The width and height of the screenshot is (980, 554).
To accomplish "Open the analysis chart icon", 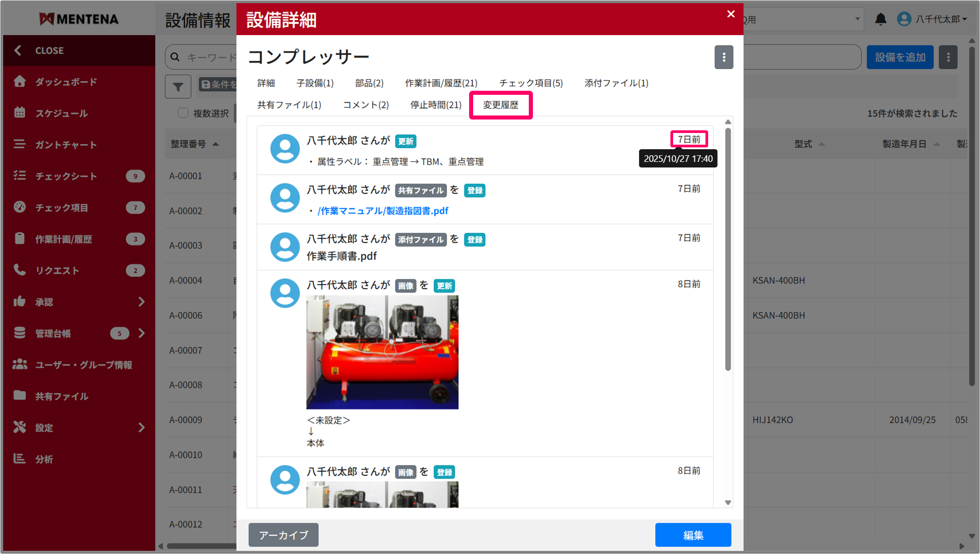I will click(x=19, y=459).
